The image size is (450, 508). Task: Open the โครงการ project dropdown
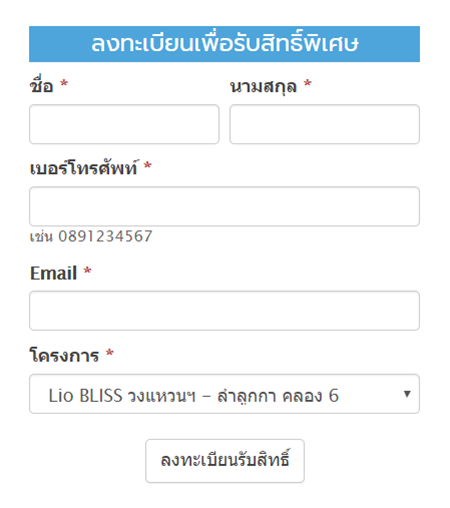[224, 394]
